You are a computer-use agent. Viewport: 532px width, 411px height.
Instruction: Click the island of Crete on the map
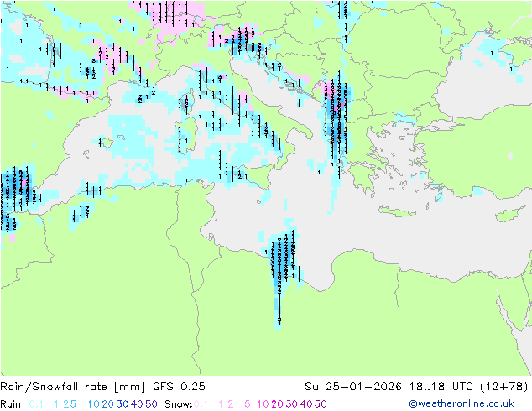click(397, 211)
